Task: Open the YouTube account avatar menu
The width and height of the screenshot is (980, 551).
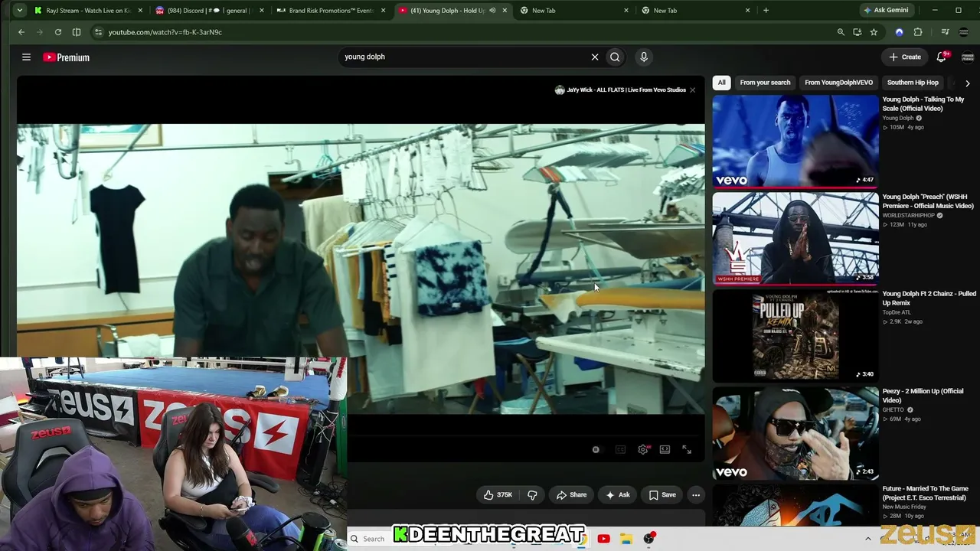Action: (968, 57)
